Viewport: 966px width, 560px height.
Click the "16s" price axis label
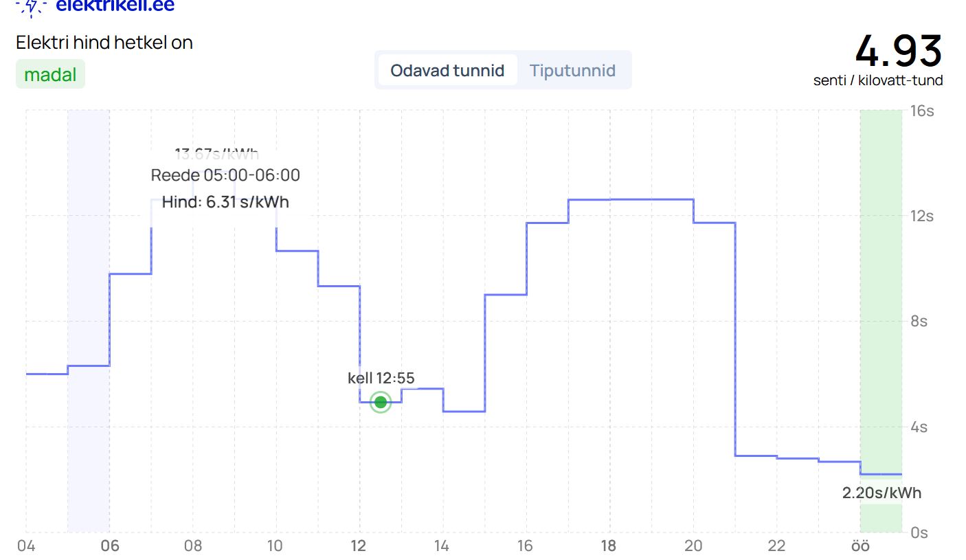[x=921, y=111]
